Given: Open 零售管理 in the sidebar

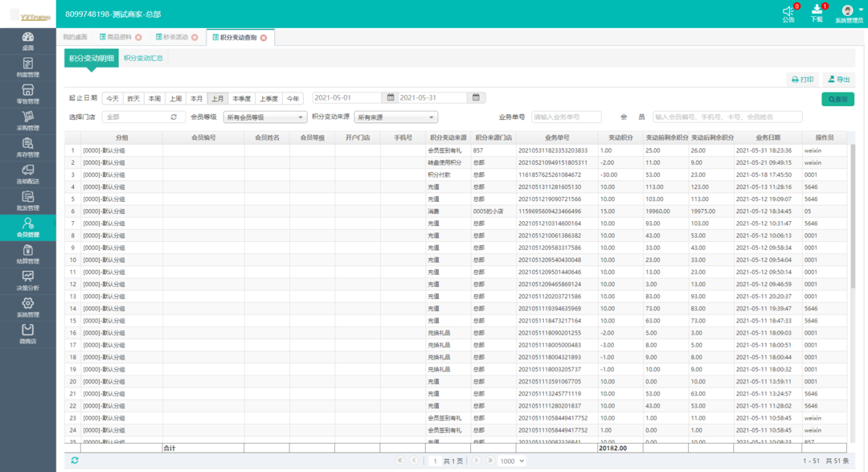Looking at the screenshot, I should point(27,94).
